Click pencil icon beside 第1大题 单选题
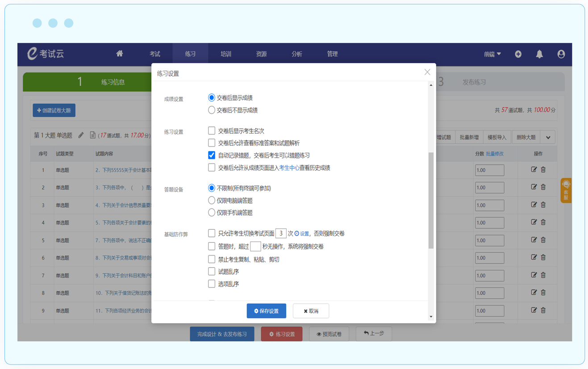 [x=81, y=135]
